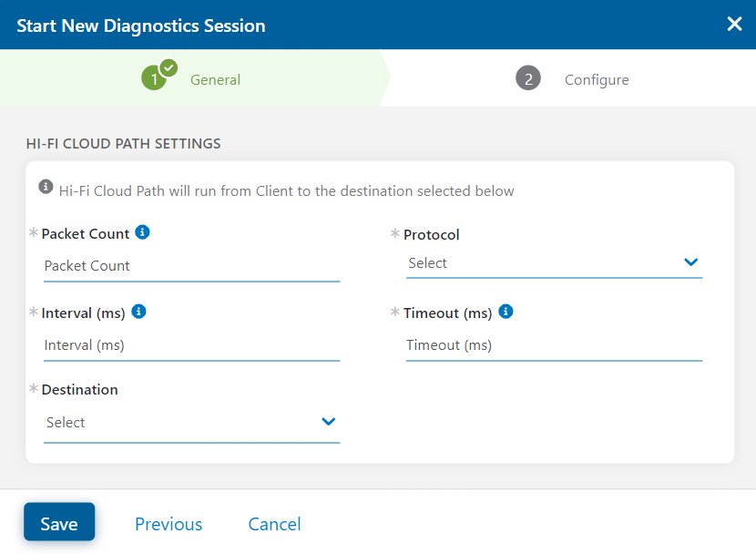Click the Protocol dropdown chevron arrow
The width and height of the screenshot is (756, 554).
tap(691, 262)
